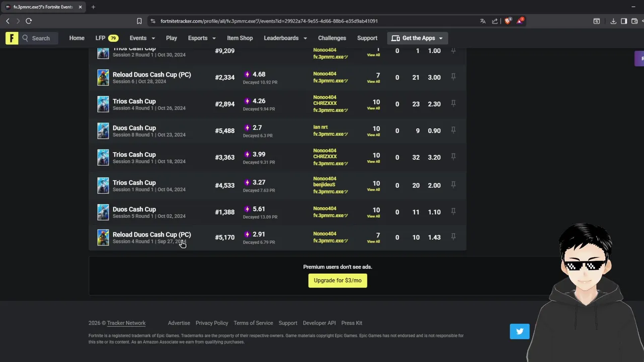Open the Challenges nav item
644x362 pixels.
(x=332, y=38)
